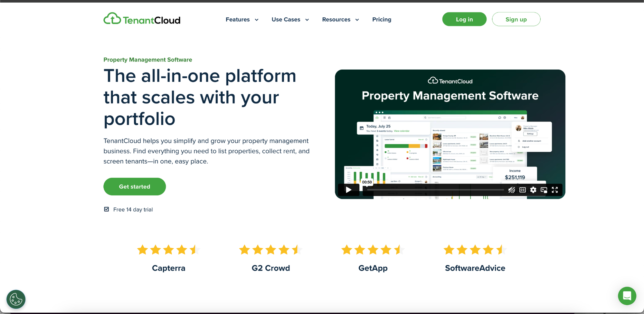Click the Sign up button
This screenshot has height=314, width=644.
point(516,19)
